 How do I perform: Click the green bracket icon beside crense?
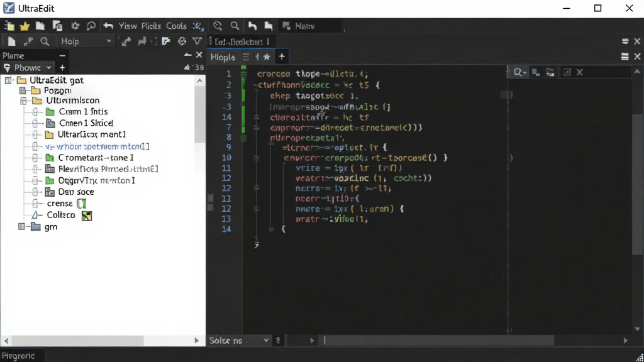[x=82, y=204]
